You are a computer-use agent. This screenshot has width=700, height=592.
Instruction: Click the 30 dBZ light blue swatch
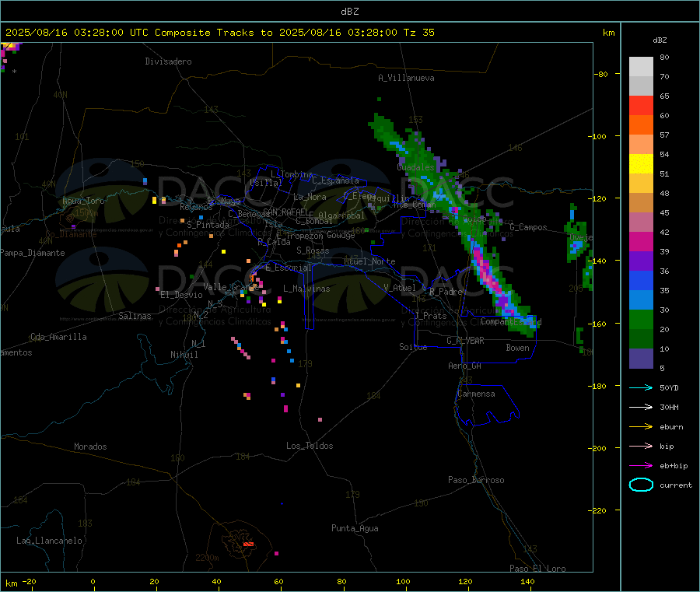click(641, 300)
